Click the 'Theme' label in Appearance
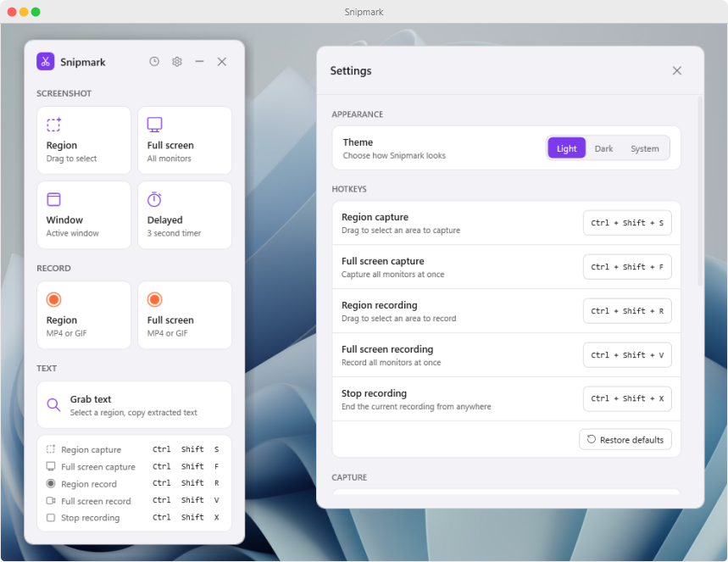This screenshot has height=562, width=728. [x=358, y=142]
